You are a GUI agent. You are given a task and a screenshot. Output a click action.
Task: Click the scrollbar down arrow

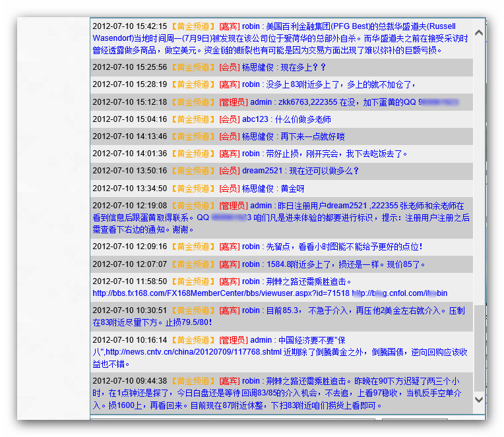[479, 399]
